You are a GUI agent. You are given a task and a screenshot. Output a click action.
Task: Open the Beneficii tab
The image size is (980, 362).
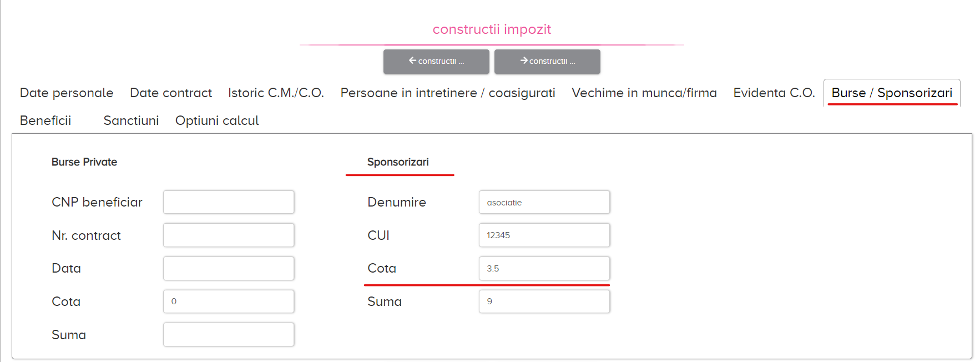click(x=46, y=120)
